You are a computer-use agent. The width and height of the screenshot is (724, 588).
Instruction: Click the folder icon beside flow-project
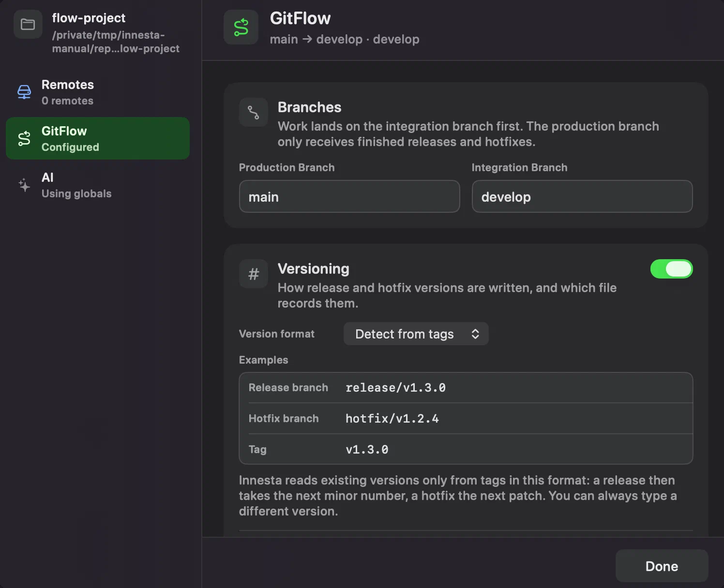point(28,24)
